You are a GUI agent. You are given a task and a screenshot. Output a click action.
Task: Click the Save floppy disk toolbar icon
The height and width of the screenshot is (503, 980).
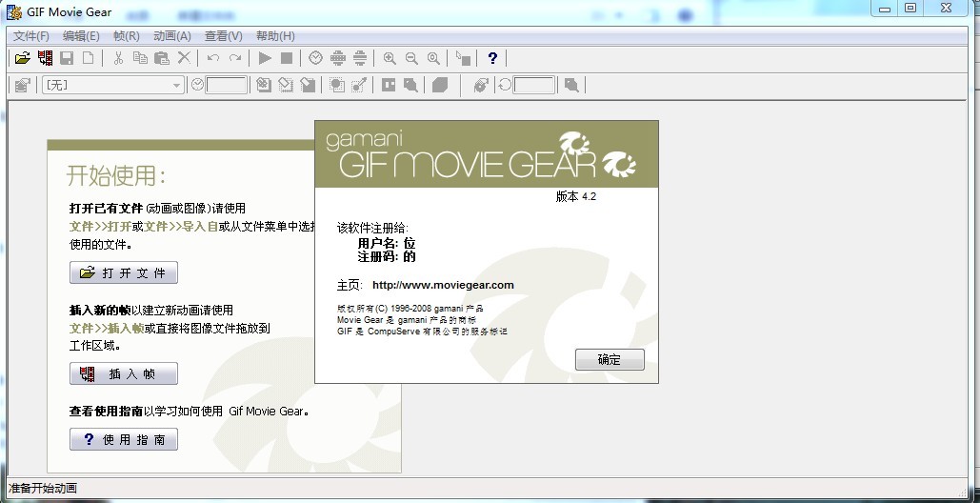click(x=67, y=58)
